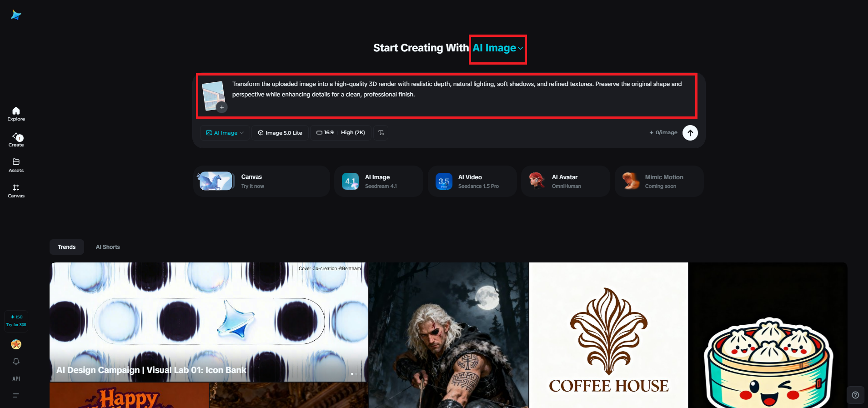Open the Image 5.0 Lite model selector
868x408 pixels.
coord(280,133)
